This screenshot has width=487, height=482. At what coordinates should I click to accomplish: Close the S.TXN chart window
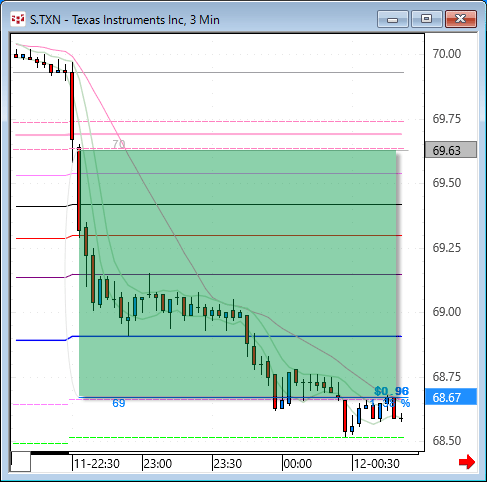(x=461, y=19)
